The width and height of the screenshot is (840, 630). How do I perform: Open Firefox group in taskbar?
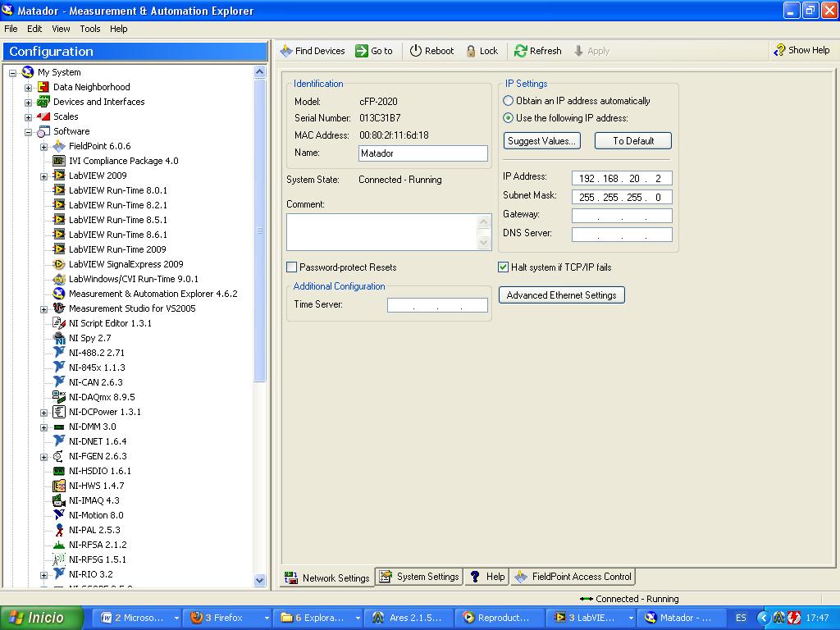coord(226,618)
